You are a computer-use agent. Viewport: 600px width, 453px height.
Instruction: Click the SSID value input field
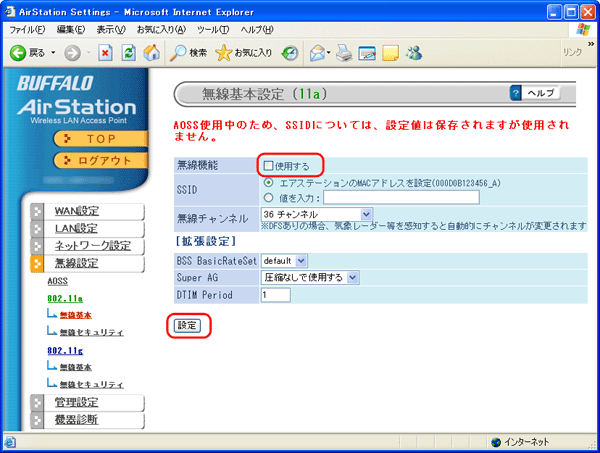click(401, 197)
